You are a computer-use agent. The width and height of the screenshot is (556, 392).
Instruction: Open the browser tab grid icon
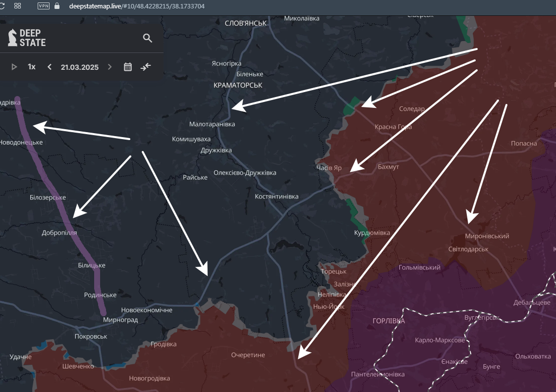pyautogui.click(x=17, y=5)
